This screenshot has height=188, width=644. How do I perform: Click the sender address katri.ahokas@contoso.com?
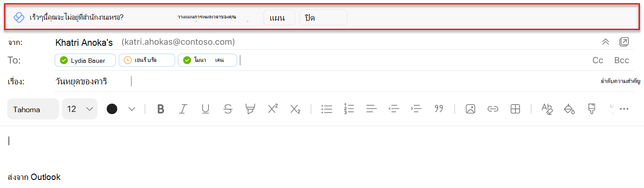click(x=178, y=42)
